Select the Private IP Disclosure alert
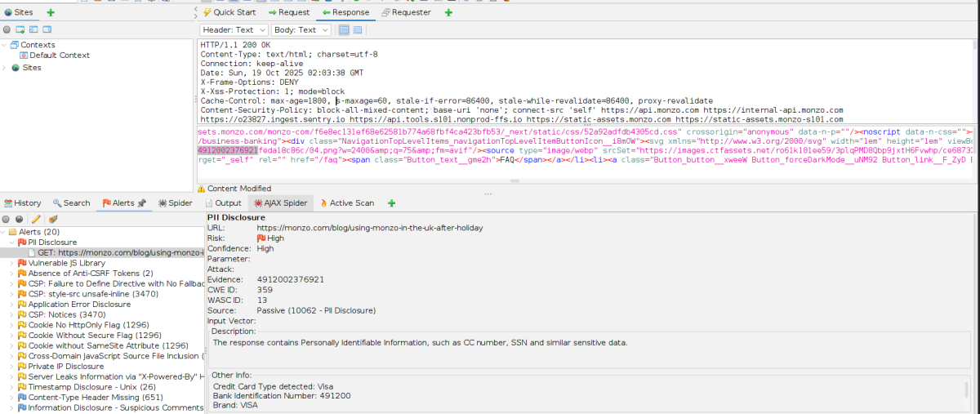Screen dimensions: 980x414 [x=65, y=367]
